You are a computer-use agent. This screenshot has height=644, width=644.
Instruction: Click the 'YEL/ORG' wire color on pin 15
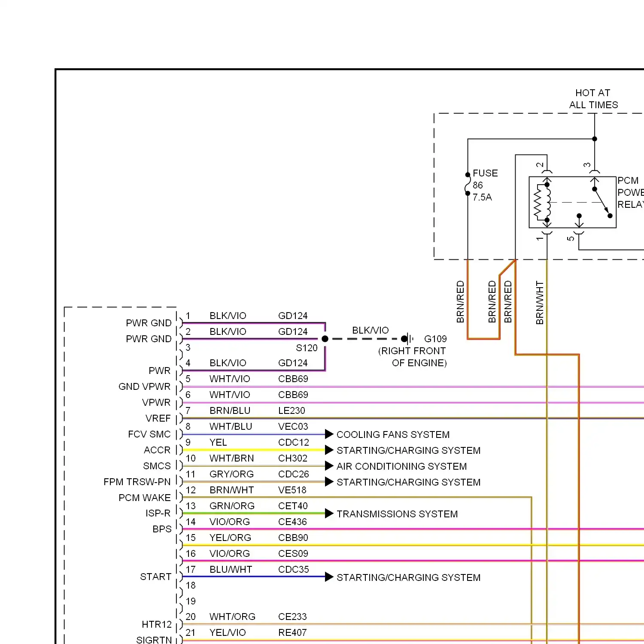click(230, 538)
